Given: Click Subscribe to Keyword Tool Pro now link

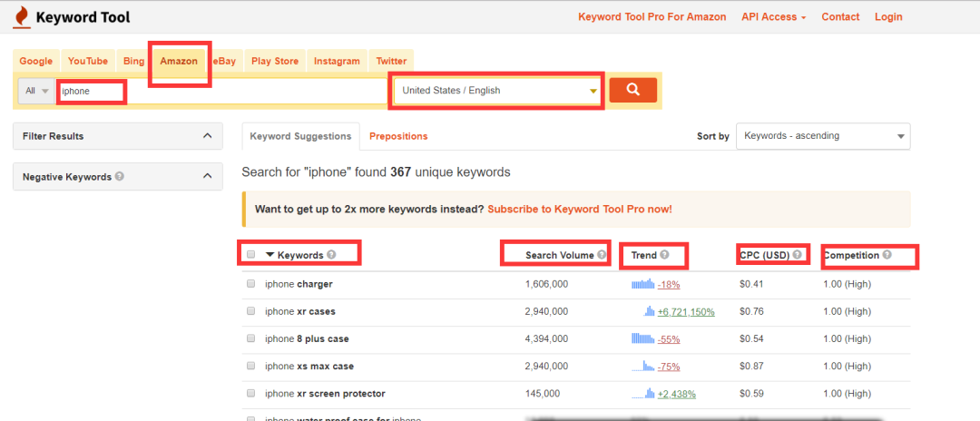Looking at the screenshot, I should [579, 209].
